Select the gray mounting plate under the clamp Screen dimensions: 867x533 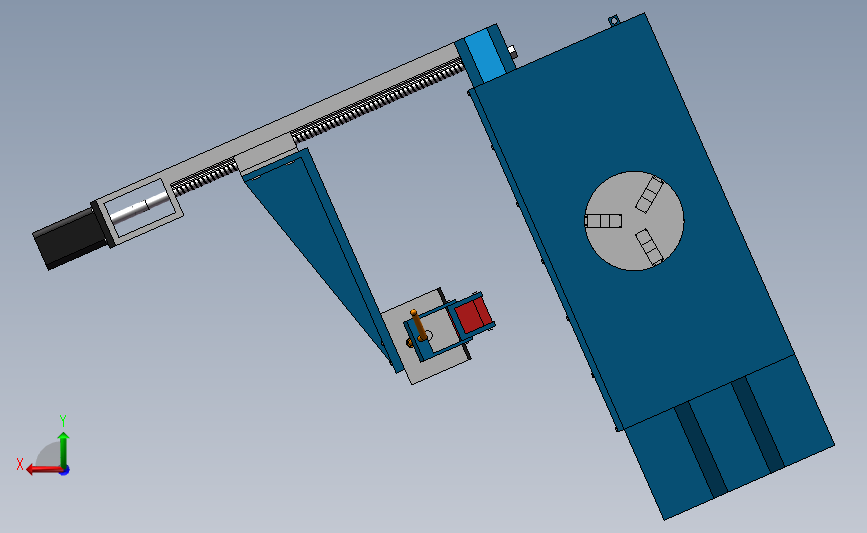tap(426, 337)
